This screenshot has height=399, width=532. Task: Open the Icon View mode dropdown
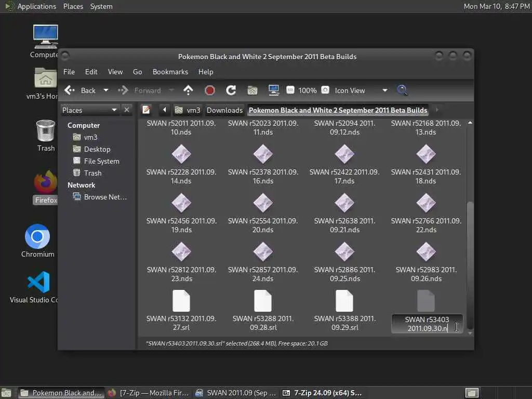pos(361,90)
